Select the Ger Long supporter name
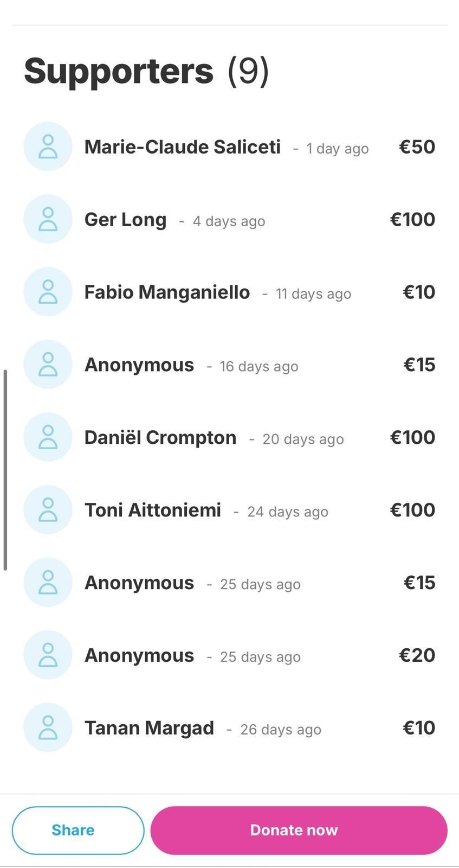This screenshot has width=459, height=868. click(125, 220)
